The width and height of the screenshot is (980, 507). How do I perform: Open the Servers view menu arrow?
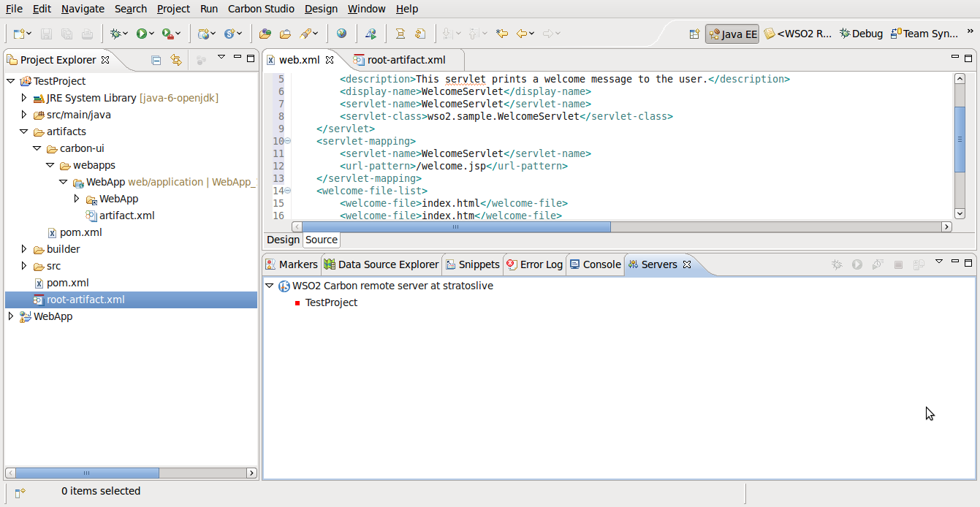pos(939,262)
